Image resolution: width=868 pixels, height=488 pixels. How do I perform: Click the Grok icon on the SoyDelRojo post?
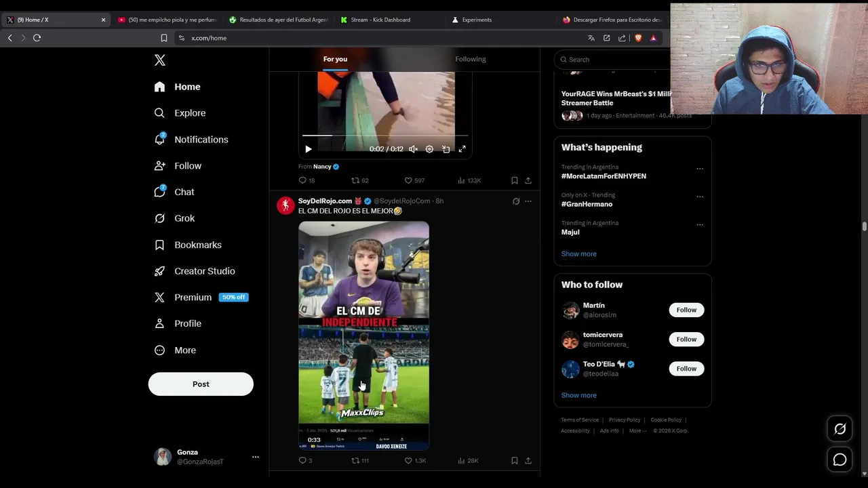[x=516, y=201]
